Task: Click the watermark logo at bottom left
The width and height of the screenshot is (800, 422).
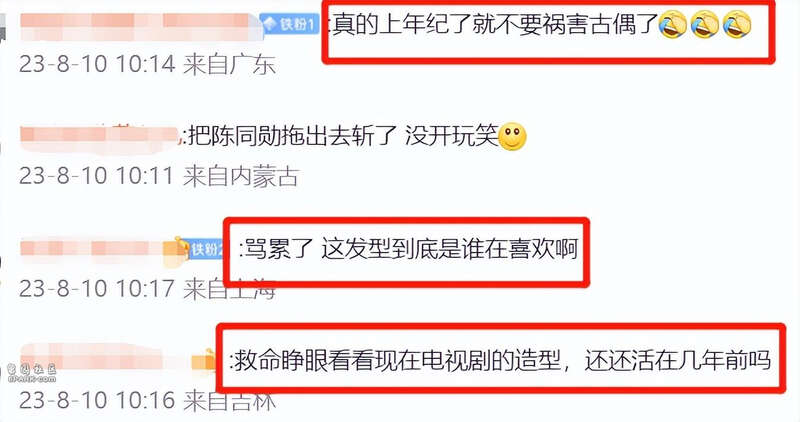Action: coord(31,373)
